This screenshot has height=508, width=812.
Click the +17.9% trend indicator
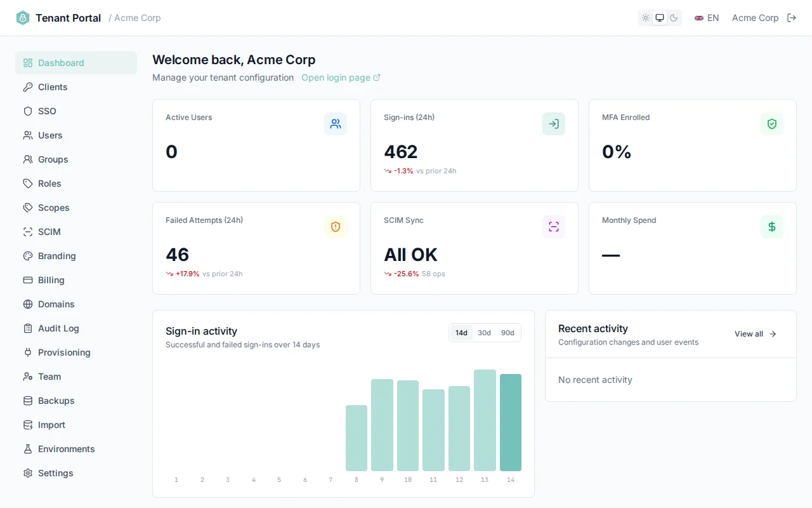(x=183, y=274)
